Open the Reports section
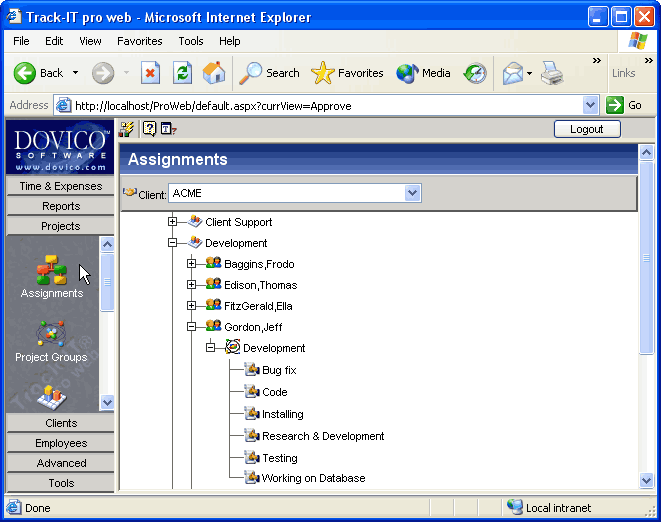This screenshot has width=661, height=522. pyautogui.click(x=61, y=206)
